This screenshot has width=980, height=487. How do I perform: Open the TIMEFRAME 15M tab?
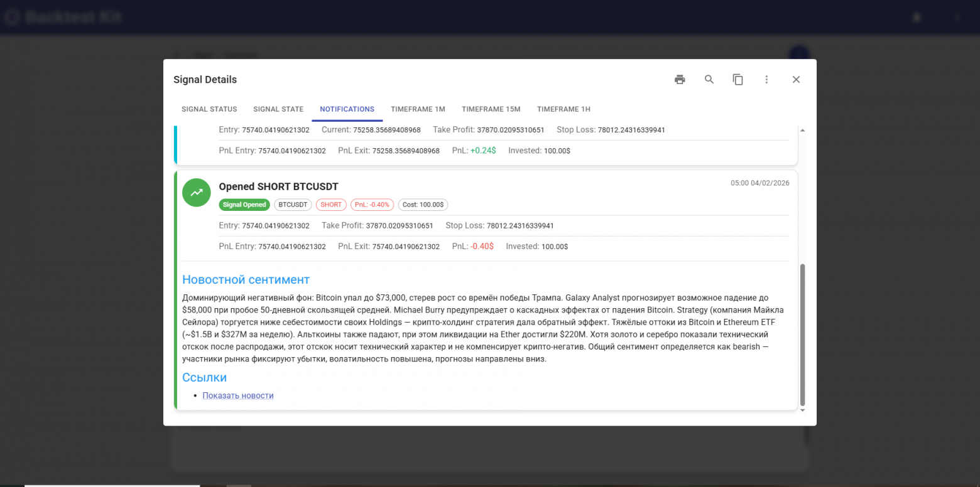pyautogui.click(x=491, y=109)
